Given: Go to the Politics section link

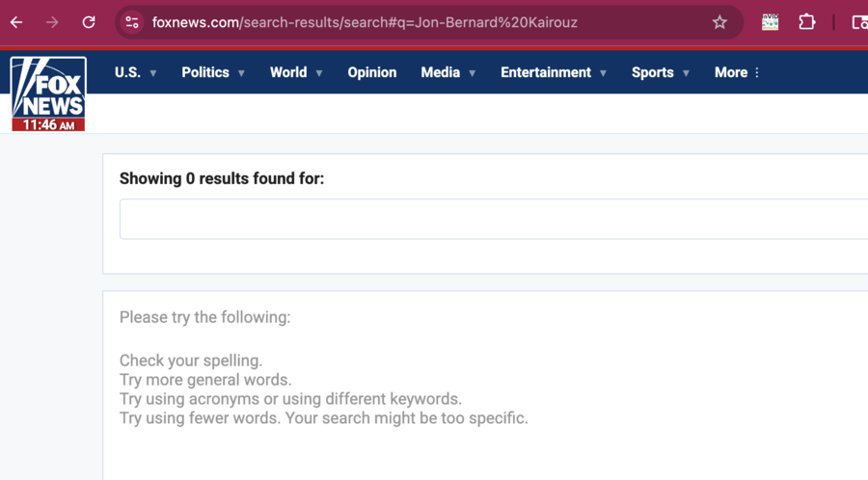Looking at the screenshot, I should pos(205,72).
